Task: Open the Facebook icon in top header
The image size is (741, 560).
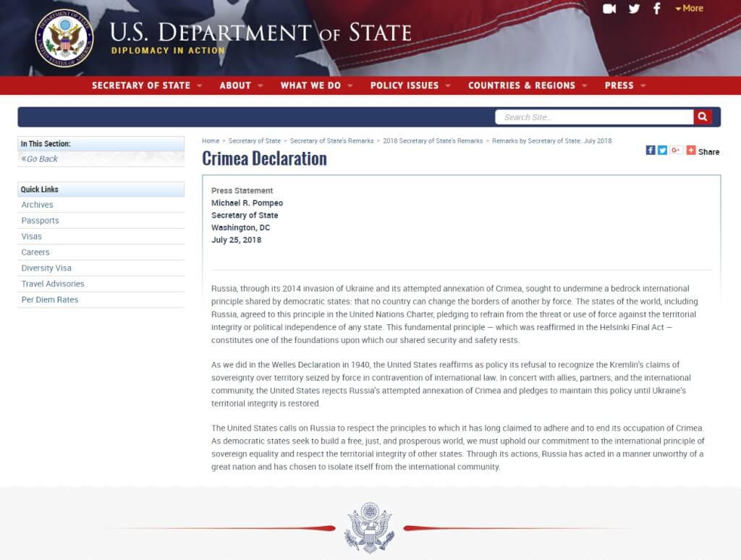Action: point(657,9)
